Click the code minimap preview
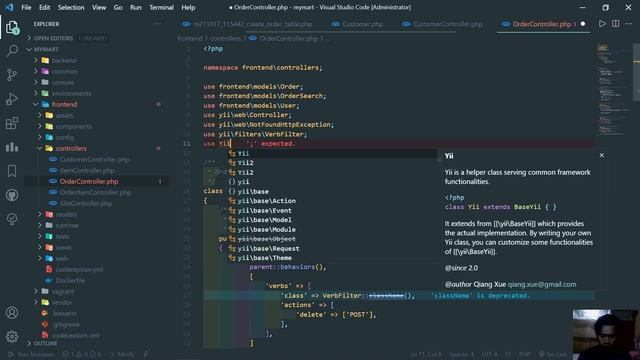This screenshot has height=360, width=640. [614, 90]
